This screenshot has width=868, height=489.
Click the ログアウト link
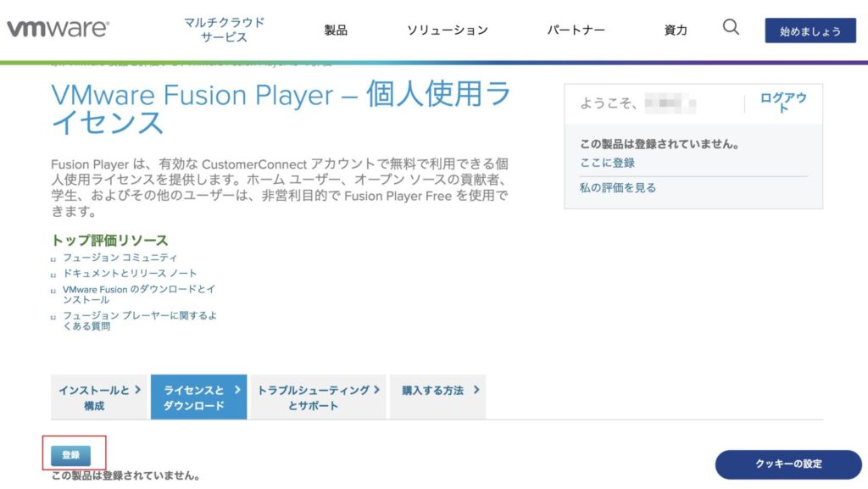783,103
